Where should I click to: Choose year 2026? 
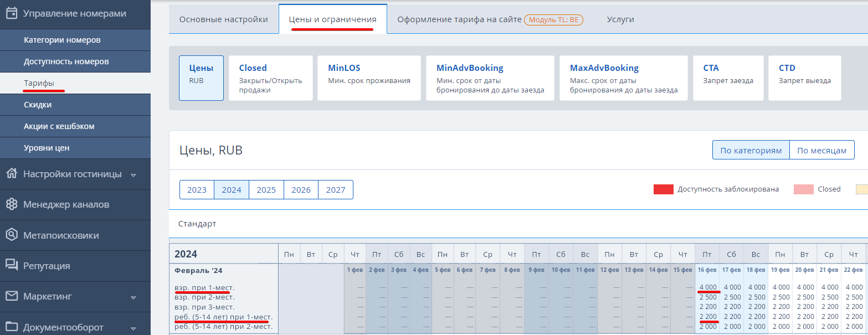pos(301,189)
